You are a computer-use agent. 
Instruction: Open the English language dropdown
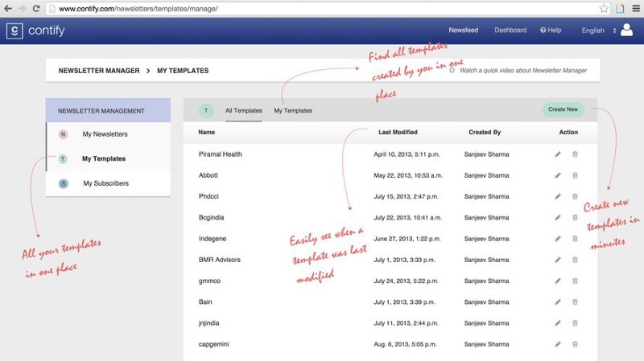pos(598,31)
